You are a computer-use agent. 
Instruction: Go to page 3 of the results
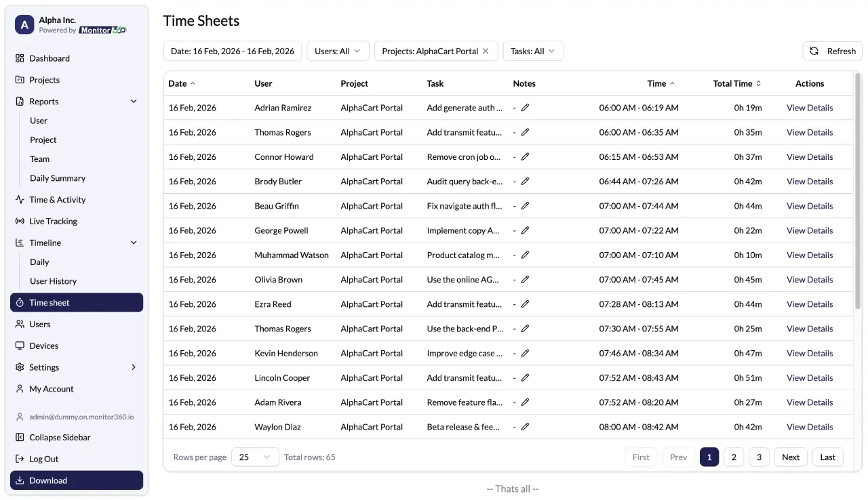pos(758,457)
